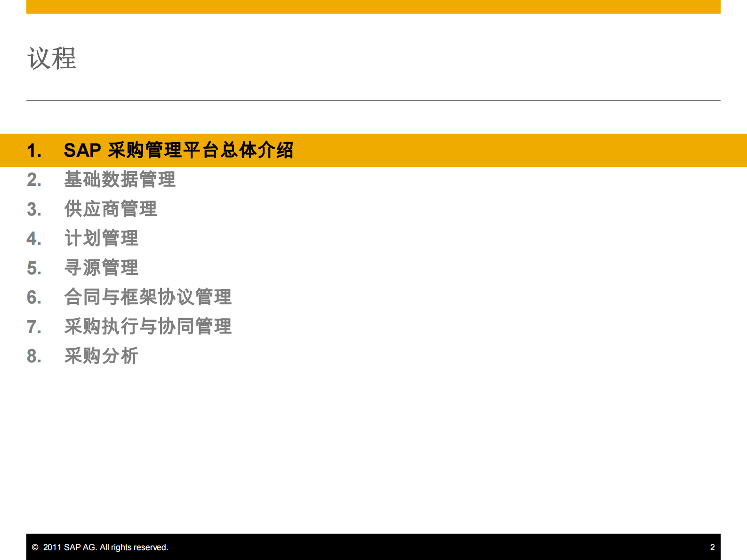Select agenda item 计划管理

tap(101, 238)
